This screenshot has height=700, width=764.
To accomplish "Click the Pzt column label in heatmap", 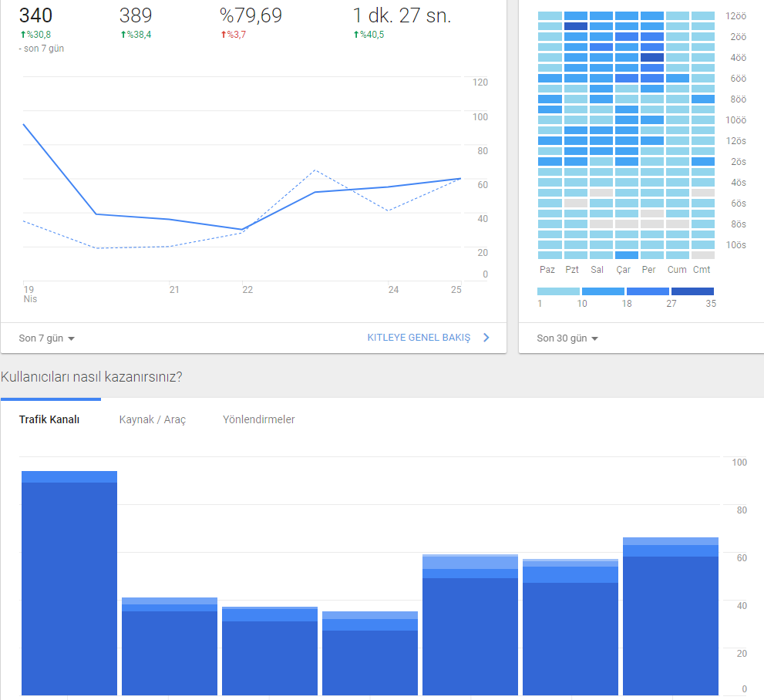I will [x=572, y=269].
